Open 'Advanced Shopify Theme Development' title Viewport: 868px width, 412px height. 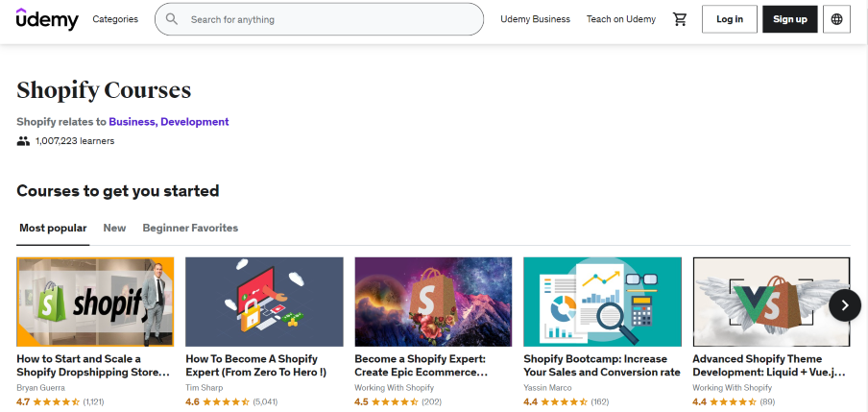[769, 366]
